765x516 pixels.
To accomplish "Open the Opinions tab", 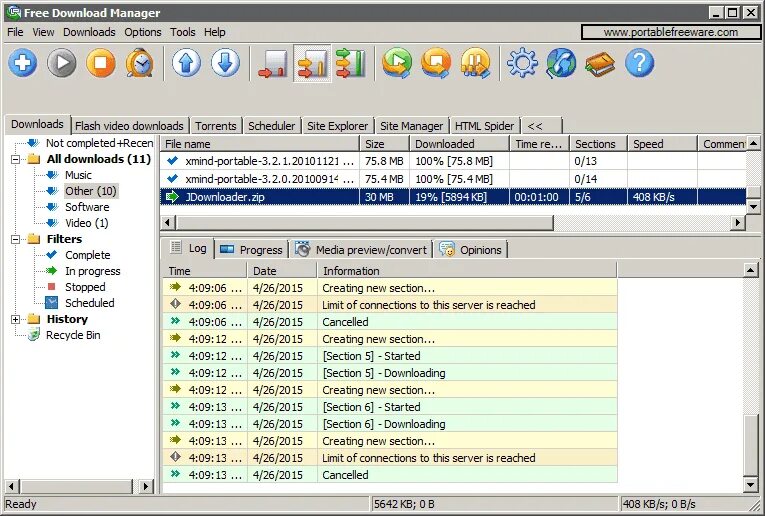I will [471, 250].
